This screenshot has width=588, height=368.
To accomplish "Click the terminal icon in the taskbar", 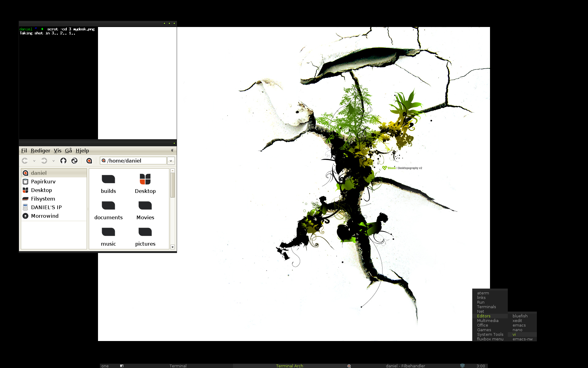I will click(122, 366).
